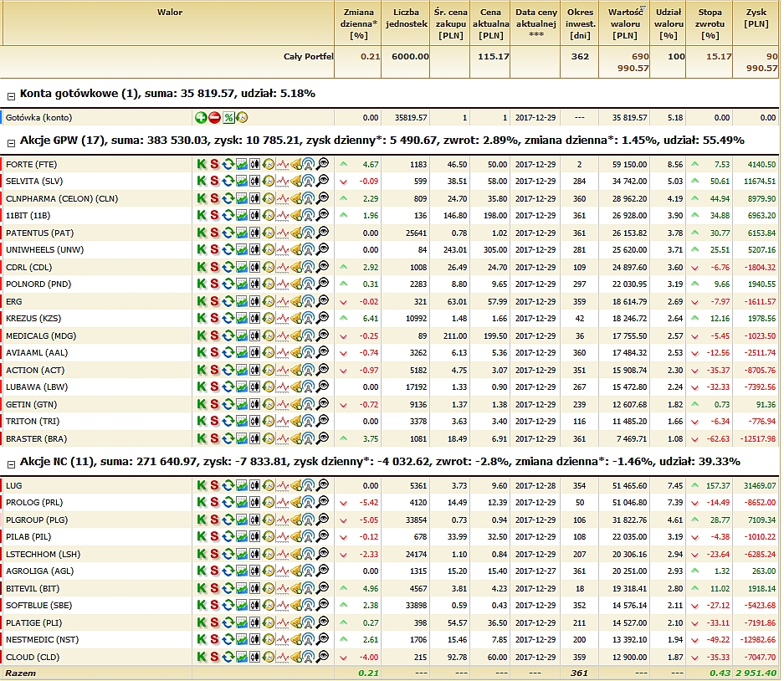Image resolution: width=784 pixels, height=681 pixels.
Task: Click the red S sell icon for MEDICALG
Action: tap(214, 336)
